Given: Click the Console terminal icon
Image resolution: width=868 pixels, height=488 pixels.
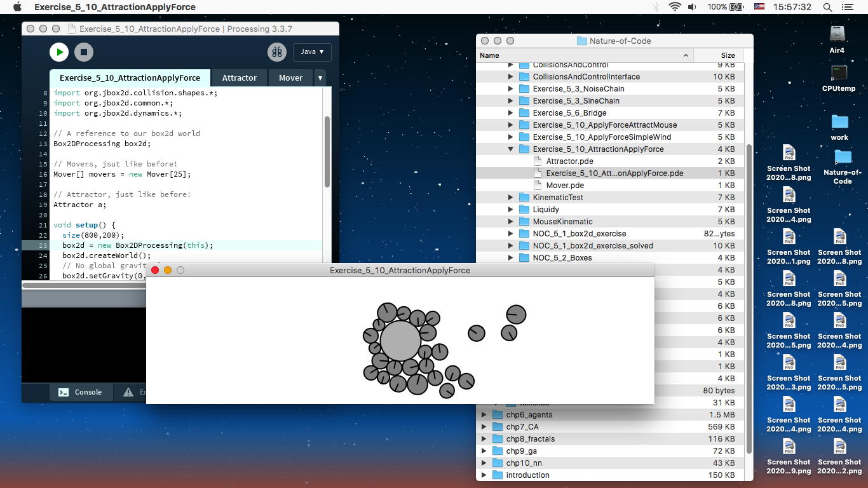Looking at the screenshot, I should (x=64, y=392).
